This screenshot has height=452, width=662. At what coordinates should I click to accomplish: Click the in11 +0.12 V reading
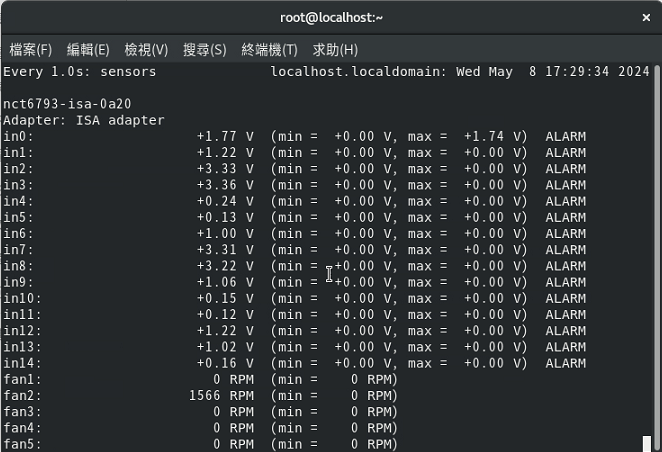pos(225,314)
